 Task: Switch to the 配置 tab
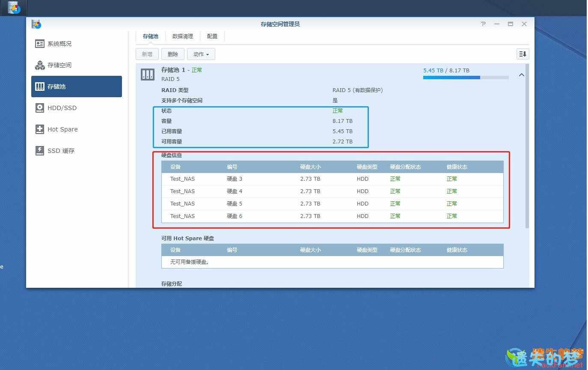tap(212, 36)
